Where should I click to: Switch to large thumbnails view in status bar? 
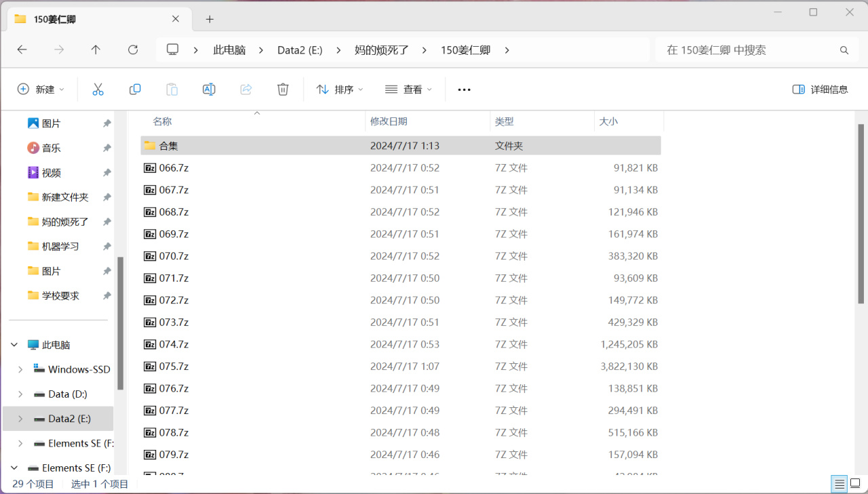(855, 484)
